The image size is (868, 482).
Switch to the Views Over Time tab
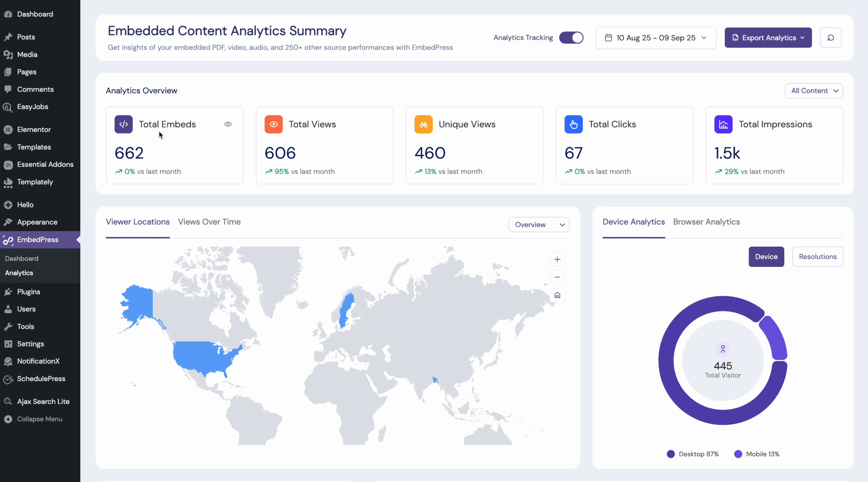(209, 222)
